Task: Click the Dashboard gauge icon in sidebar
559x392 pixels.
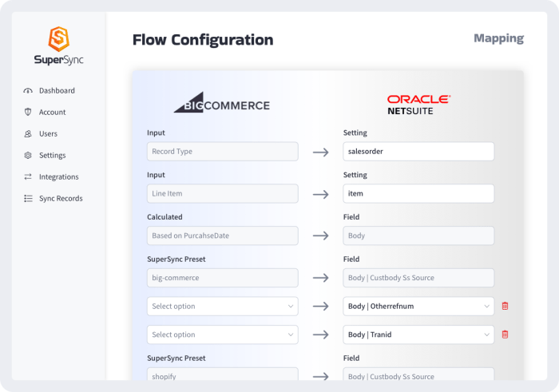Action: point(28,91)
